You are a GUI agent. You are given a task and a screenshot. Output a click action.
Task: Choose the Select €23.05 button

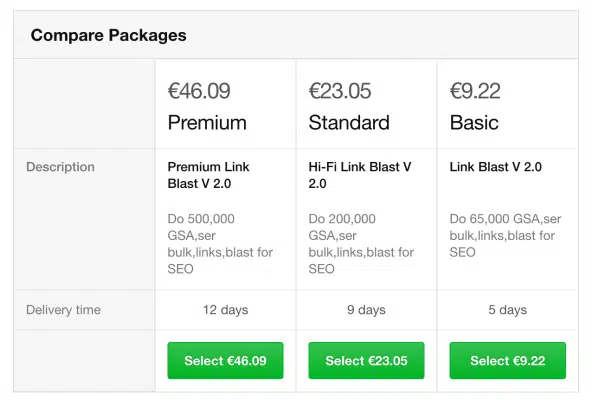366,360
